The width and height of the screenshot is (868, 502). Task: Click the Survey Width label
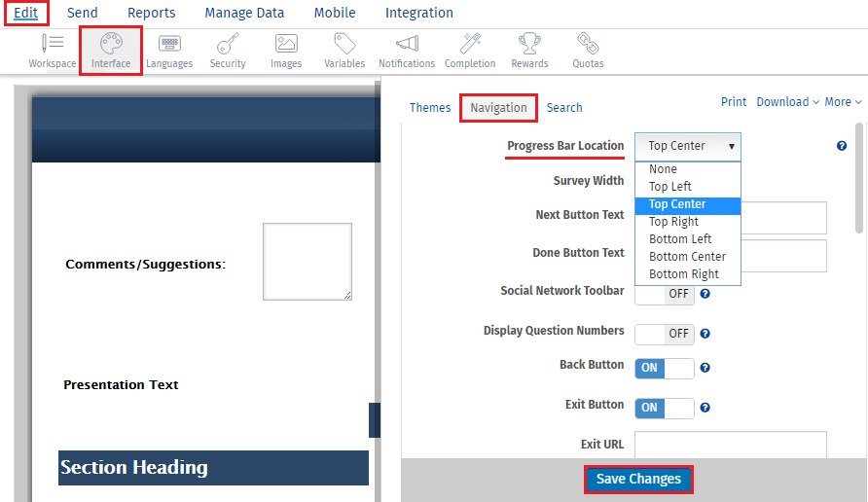589,180
